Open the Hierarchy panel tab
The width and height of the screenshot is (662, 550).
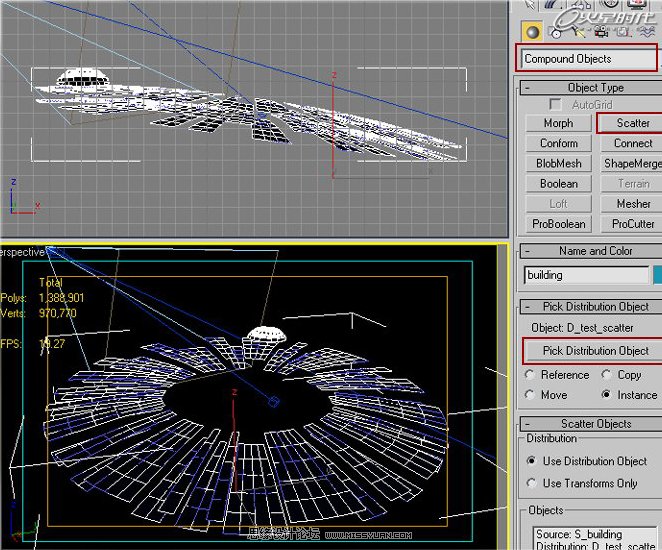[582, 4]
